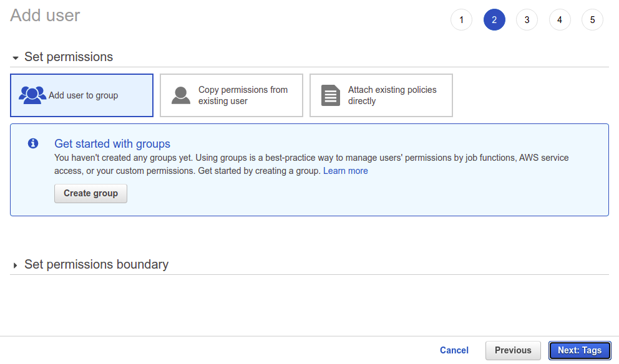Jump to wizard step 1

click(461, 20)
